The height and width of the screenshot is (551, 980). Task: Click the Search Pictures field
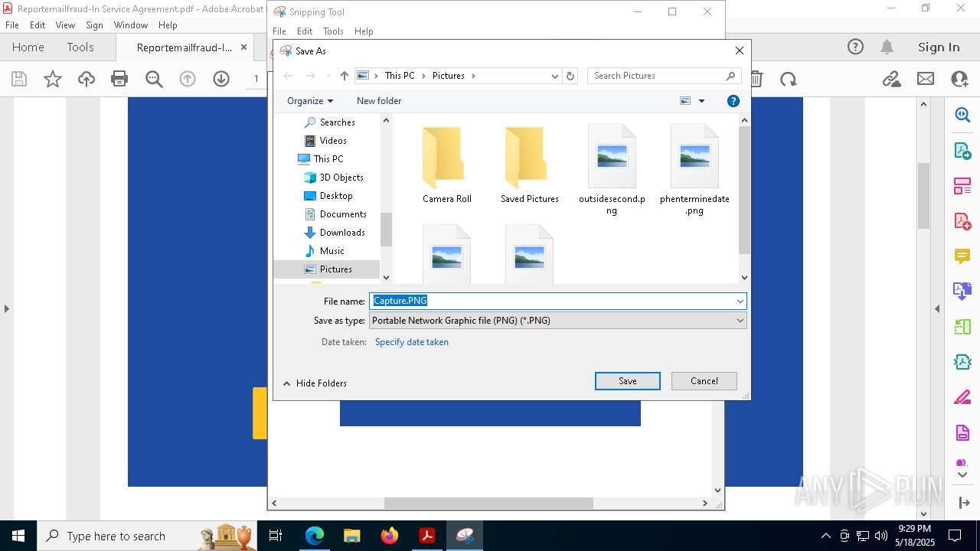coord(664,76)
